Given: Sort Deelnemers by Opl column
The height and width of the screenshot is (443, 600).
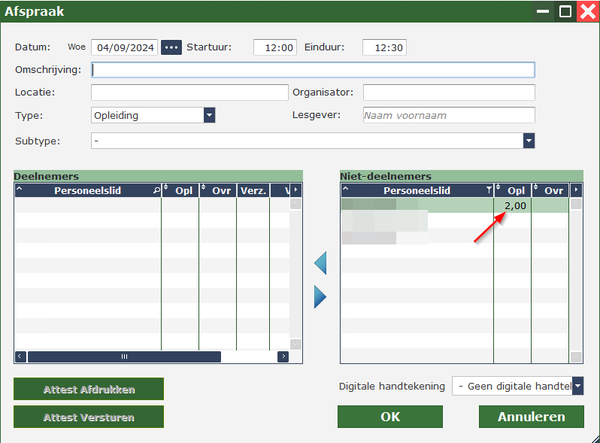Looking at the screenshot, I should (x=181, y=191).
